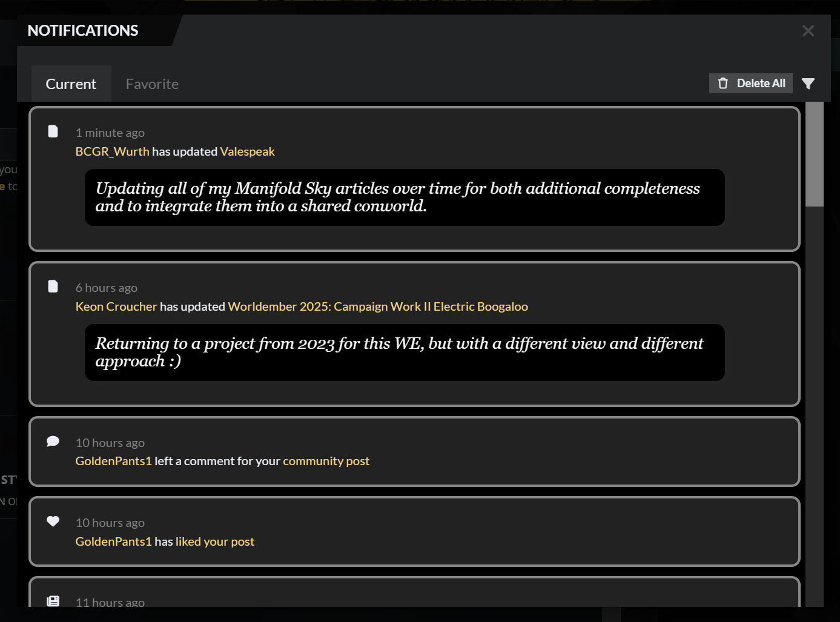
Task: Open the Valespeak article link
Action: coord(247,151)
